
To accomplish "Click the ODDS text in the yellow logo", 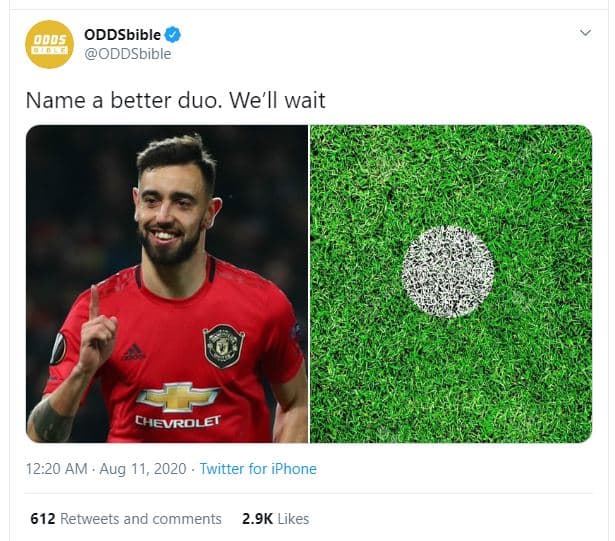I will point(49,40).
